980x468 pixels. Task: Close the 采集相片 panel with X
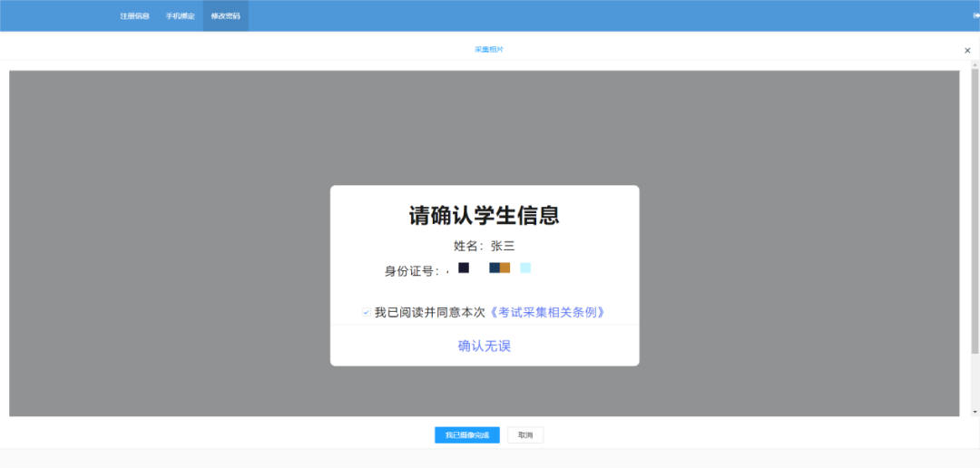(967, 51)
